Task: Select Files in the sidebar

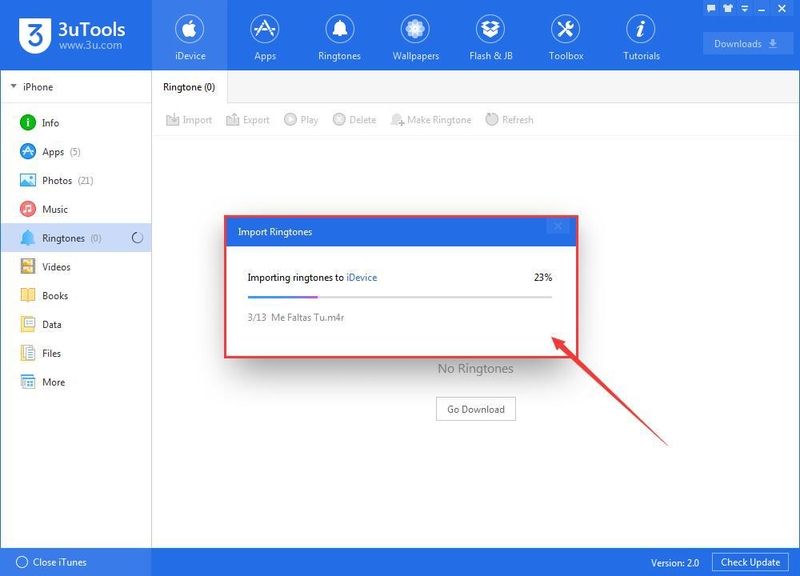Action: (76, 353)
